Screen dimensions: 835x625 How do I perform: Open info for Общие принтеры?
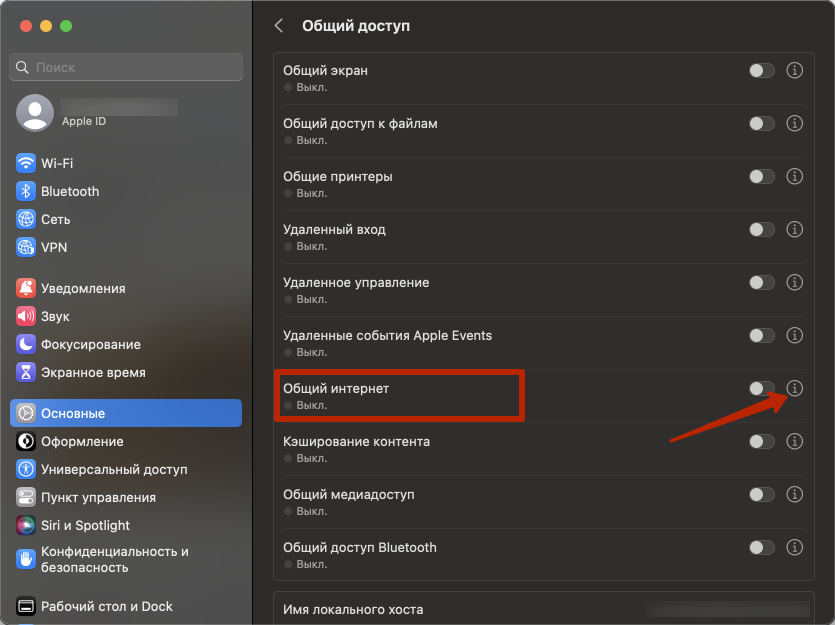pyautogui.click(x=795, y=176)
